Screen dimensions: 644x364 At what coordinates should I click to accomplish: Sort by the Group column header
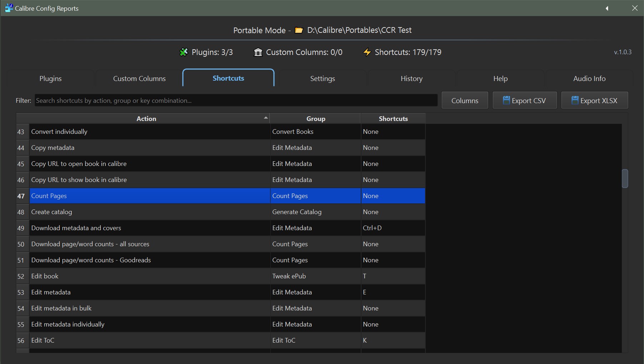315,118
